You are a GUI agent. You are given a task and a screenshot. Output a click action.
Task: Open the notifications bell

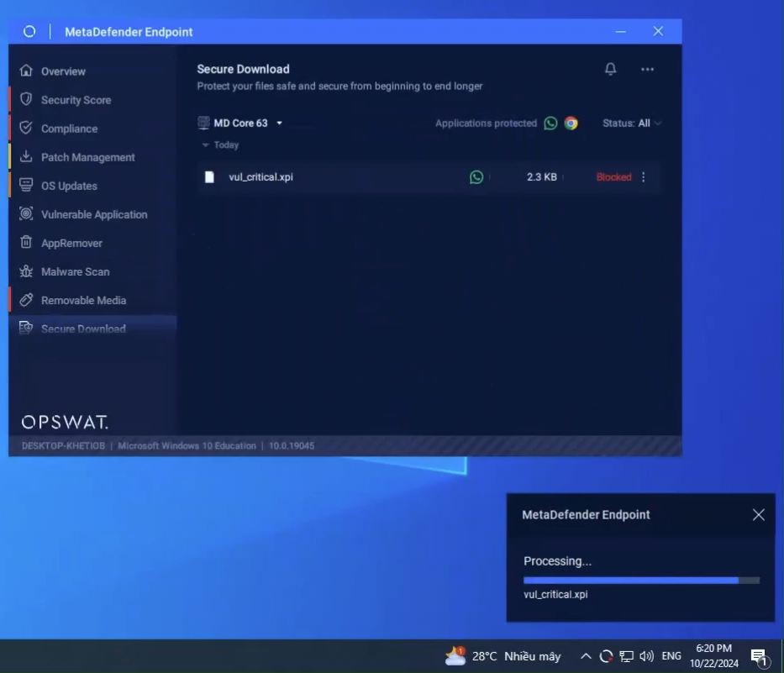[610, 69]
